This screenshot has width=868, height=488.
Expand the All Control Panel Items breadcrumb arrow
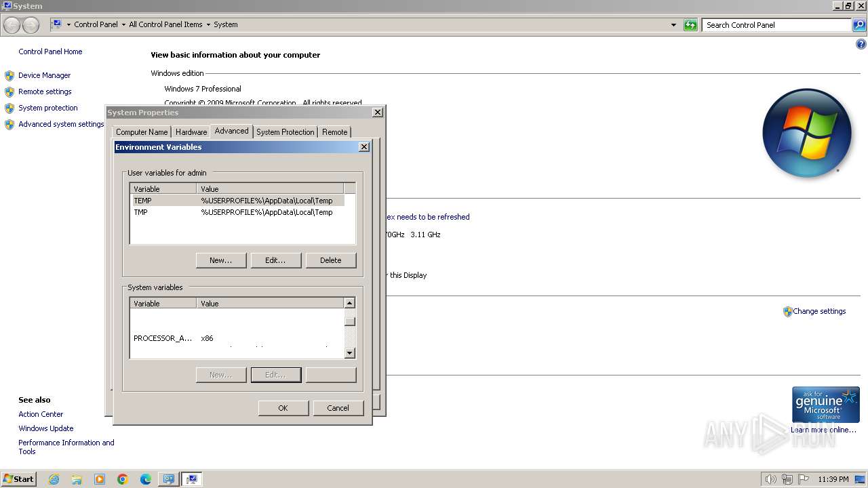208,25
